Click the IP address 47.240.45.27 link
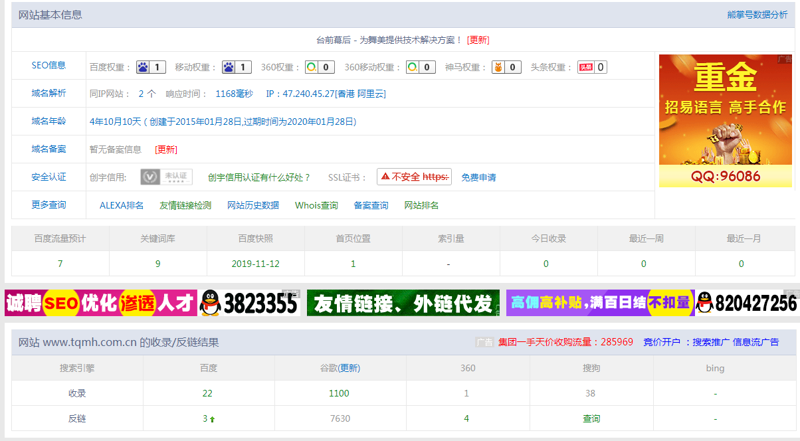The height and width of the screenshot is (441, 800). click(326, 93)
